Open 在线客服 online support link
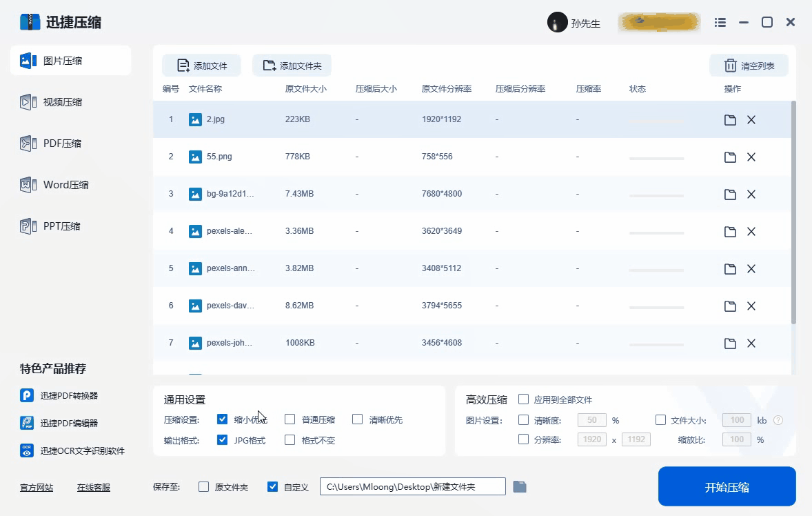Image resolution: width=812 pixels, height=516 pixels. pos(94,488)
